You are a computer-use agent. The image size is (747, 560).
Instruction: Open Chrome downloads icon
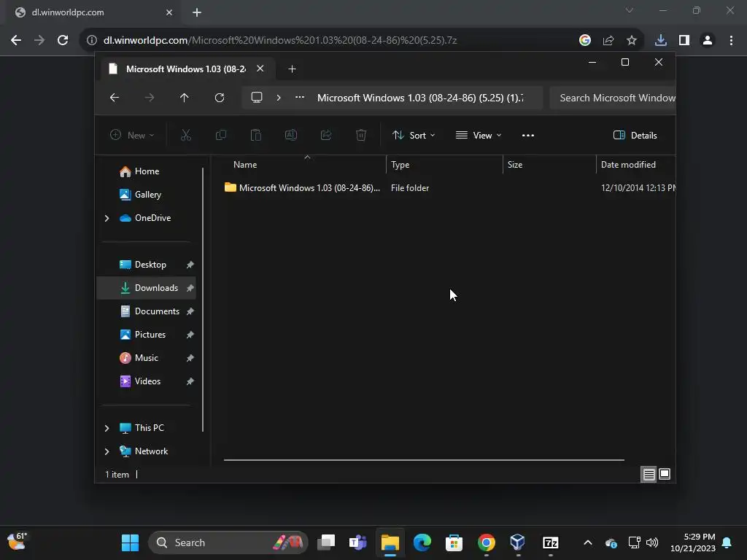(661, 41)
